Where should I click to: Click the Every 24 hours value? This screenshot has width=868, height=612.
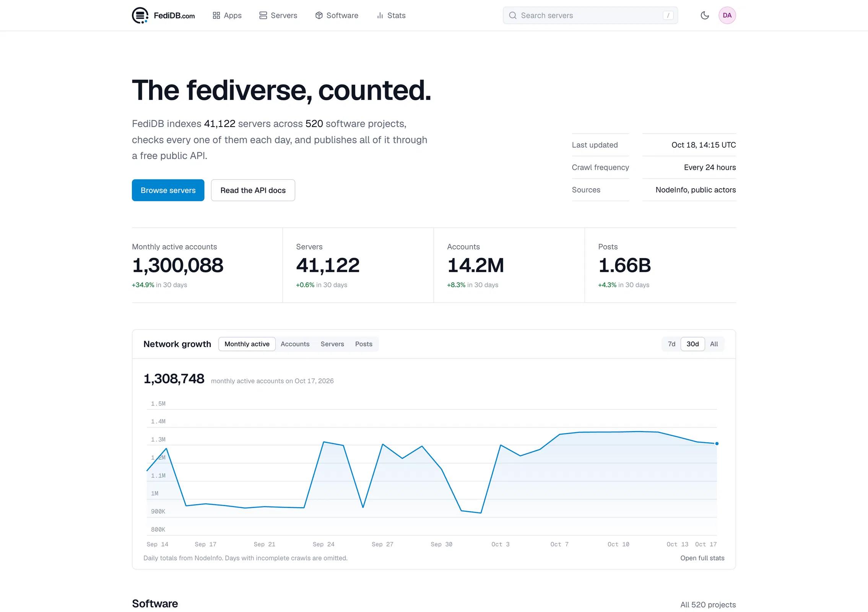(x=710, y=167)
